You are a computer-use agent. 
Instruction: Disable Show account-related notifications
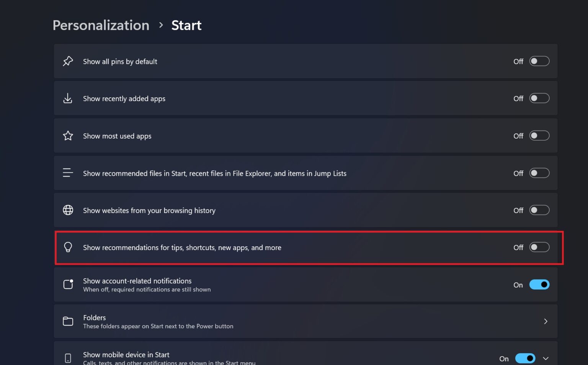tap(539, 284)
